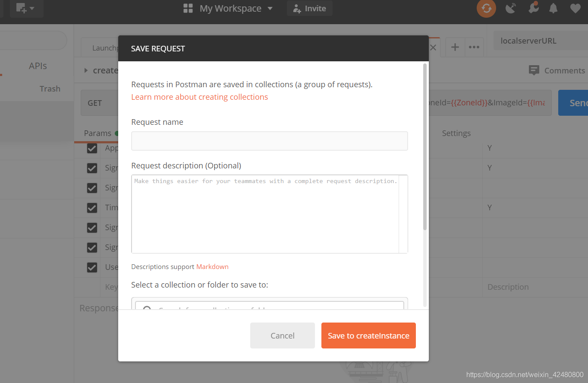The image size is (588, 383).
Task: Open the tab options ellipsis menu
Action: pos(474,47)
